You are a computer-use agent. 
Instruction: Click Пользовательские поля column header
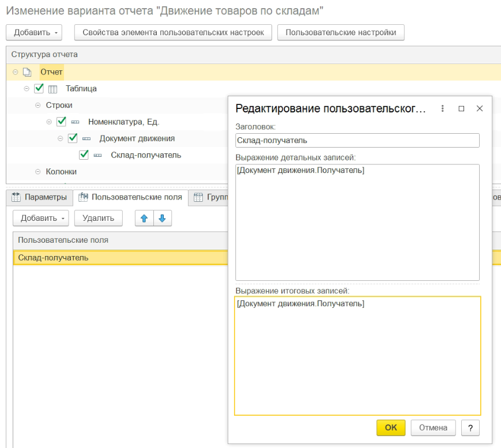click(x=120, y=240)
